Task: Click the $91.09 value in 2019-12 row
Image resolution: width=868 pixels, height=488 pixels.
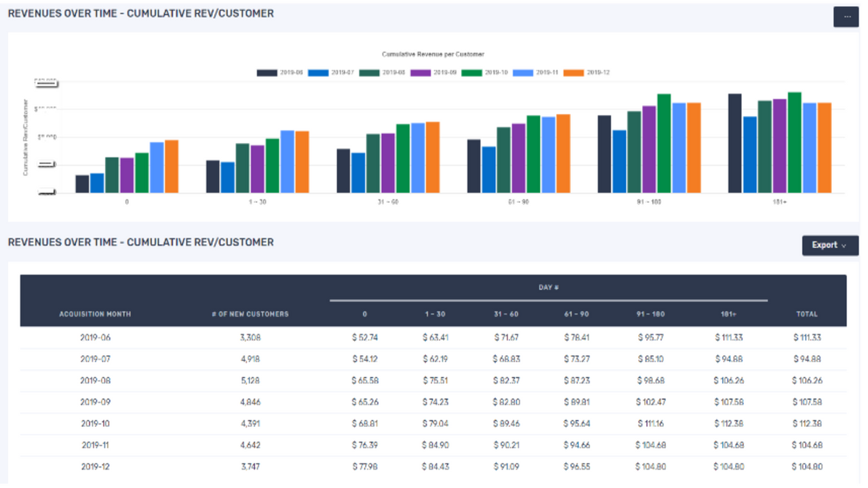Action: tap(506, 468)
